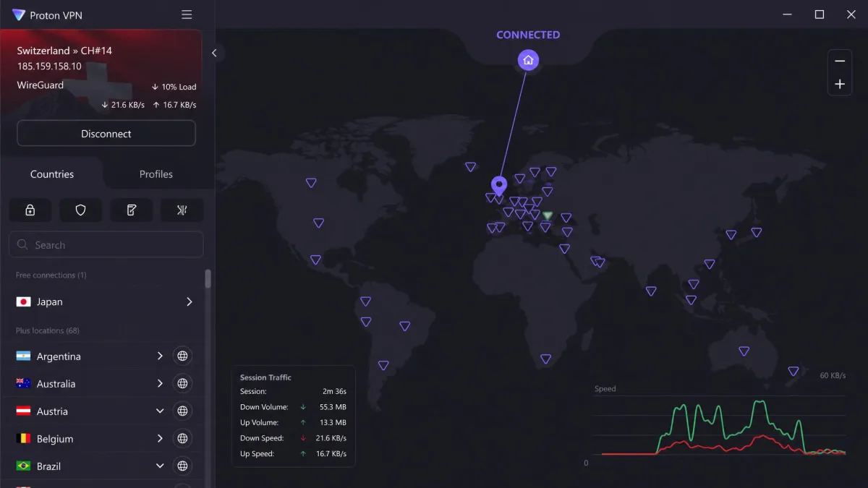Click the Disconnect button

pos(106,134)
